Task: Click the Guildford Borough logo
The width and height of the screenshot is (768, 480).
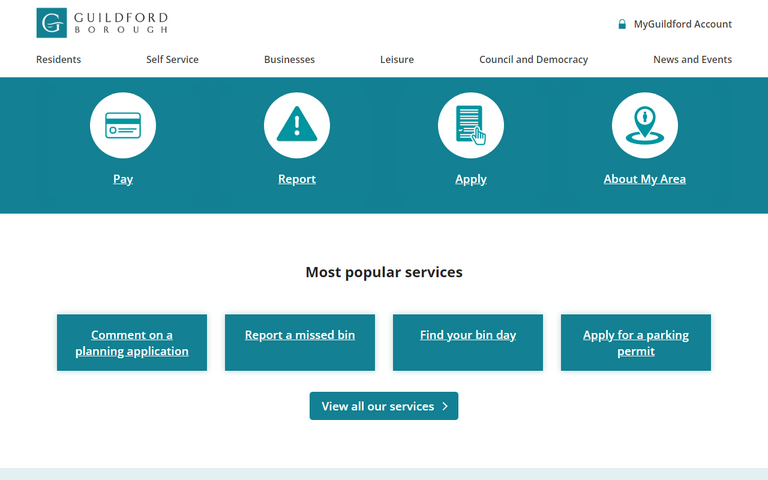Action: pyautogui.click(x=102, y=23)
